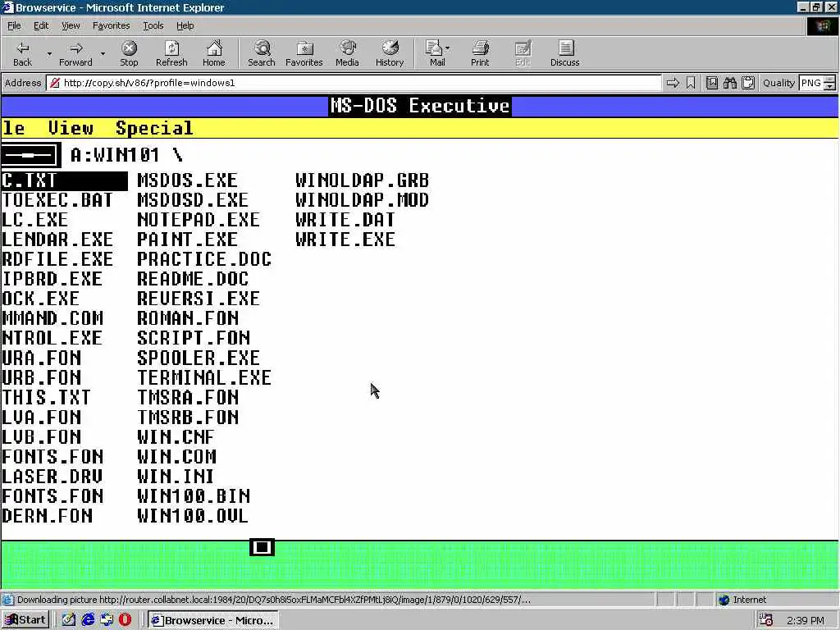The width and height of the screenshot is (840, 630).
Task: Click the Browservice taskbar button
Action: 213,620
